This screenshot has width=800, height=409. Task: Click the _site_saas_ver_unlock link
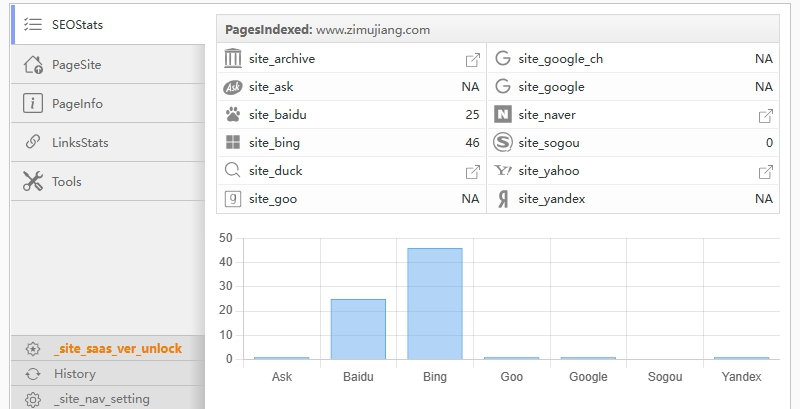(117, 349)
